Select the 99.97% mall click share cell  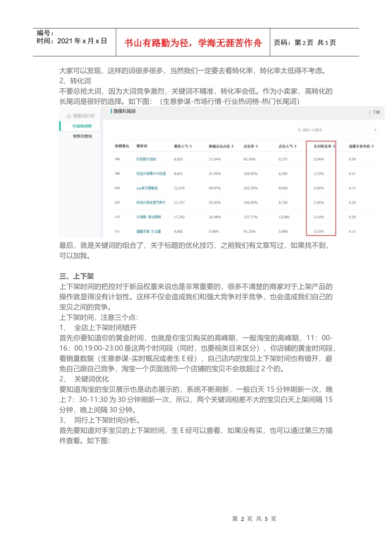click(x=215, y=188)
